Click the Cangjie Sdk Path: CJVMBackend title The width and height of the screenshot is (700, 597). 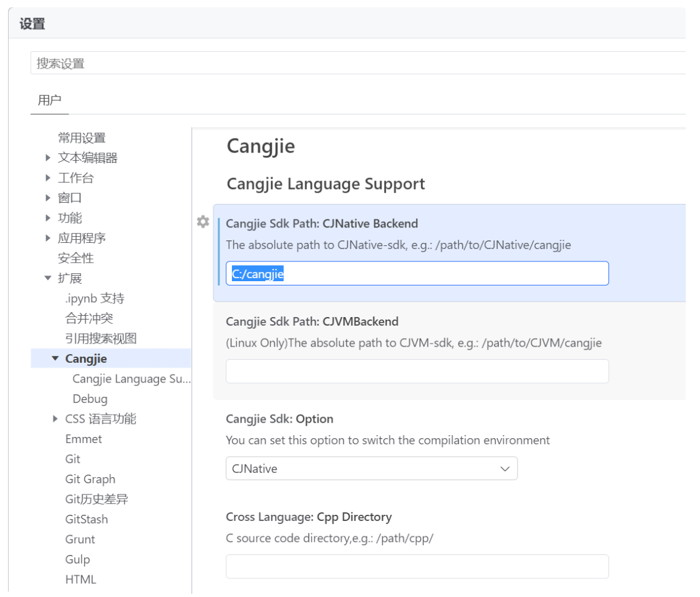(312, 322)
